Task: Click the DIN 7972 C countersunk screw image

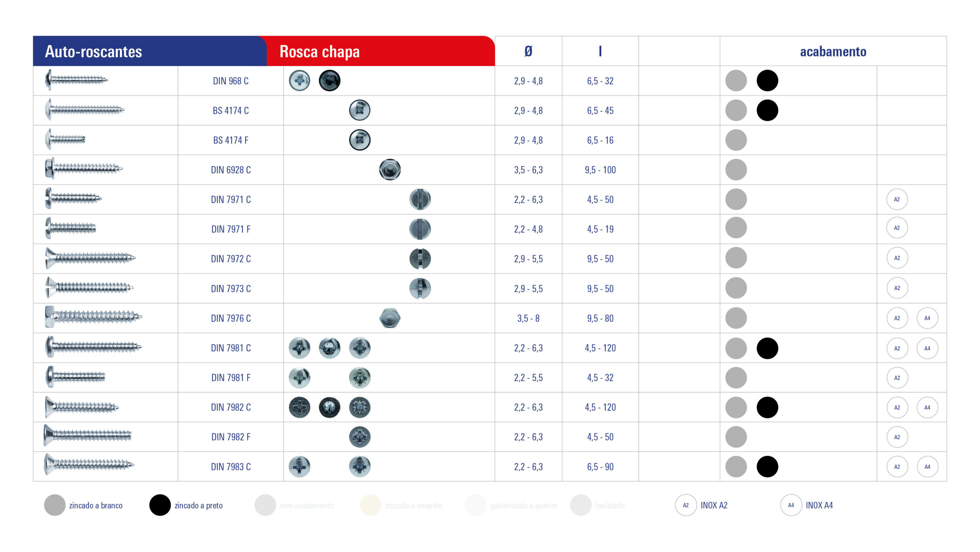Action: pos(90,257)
